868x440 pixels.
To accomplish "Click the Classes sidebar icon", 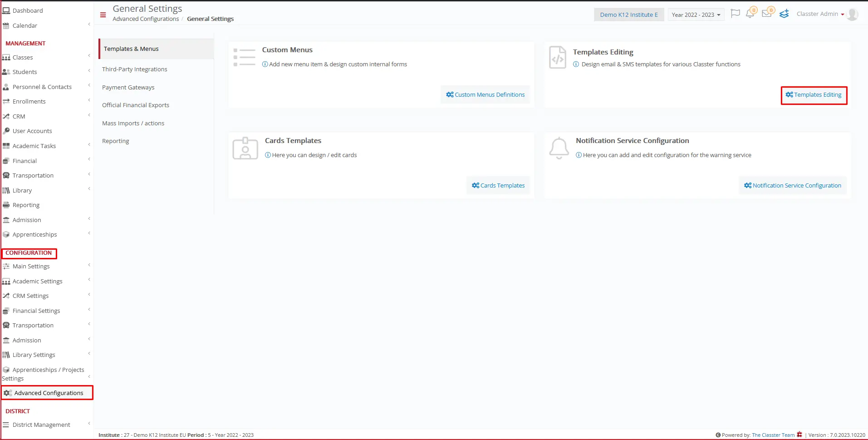I will [6, 58].
